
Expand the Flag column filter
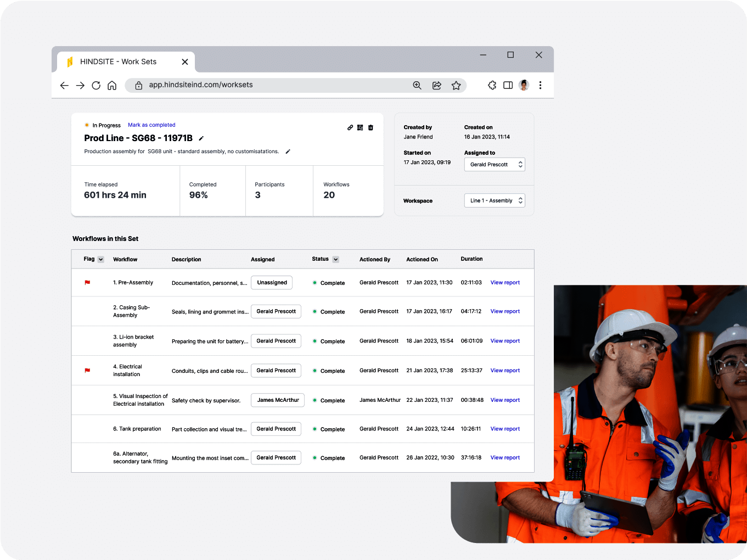101,259
